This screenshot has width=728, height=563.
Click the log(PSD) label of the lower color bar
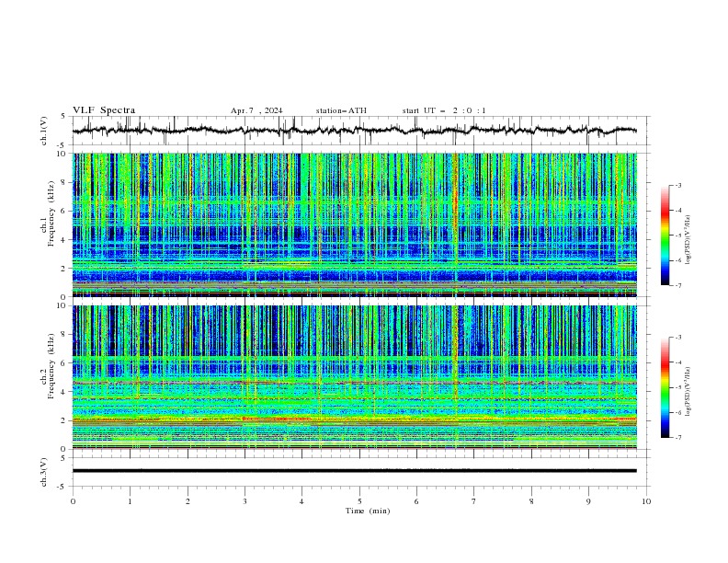click(688, 391)
